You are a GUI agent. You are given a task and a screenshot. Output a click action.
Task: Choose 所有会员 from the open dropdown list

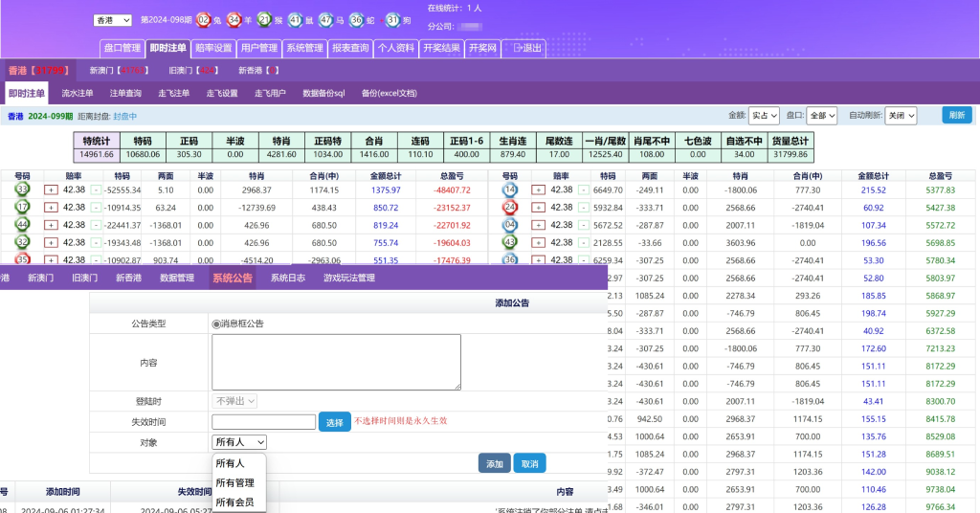(x=235, y=502)
